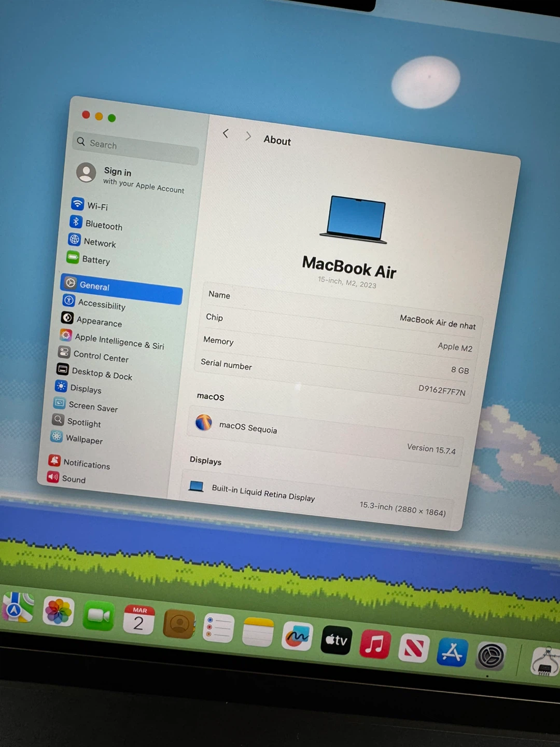560x747 pixels.
Task: Open Displays settings in sidebar
Action: click(x=78, y=388)
